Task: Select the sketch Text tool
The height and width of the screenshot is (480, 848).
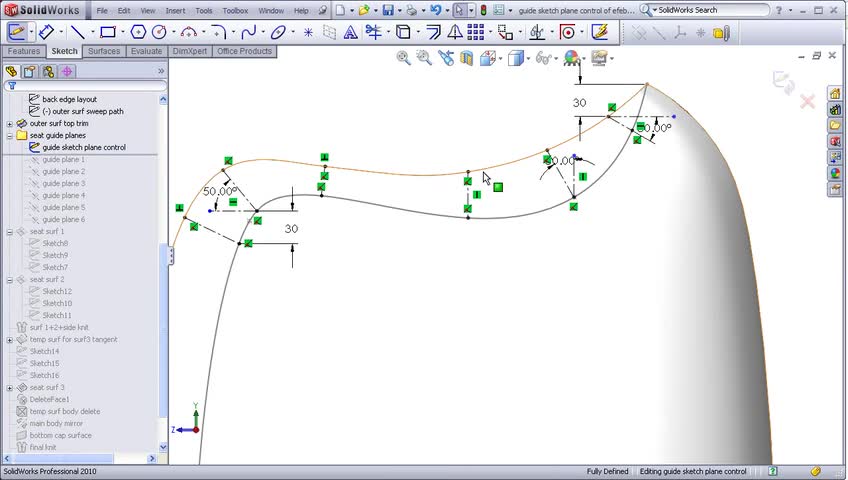Action: 350,32
